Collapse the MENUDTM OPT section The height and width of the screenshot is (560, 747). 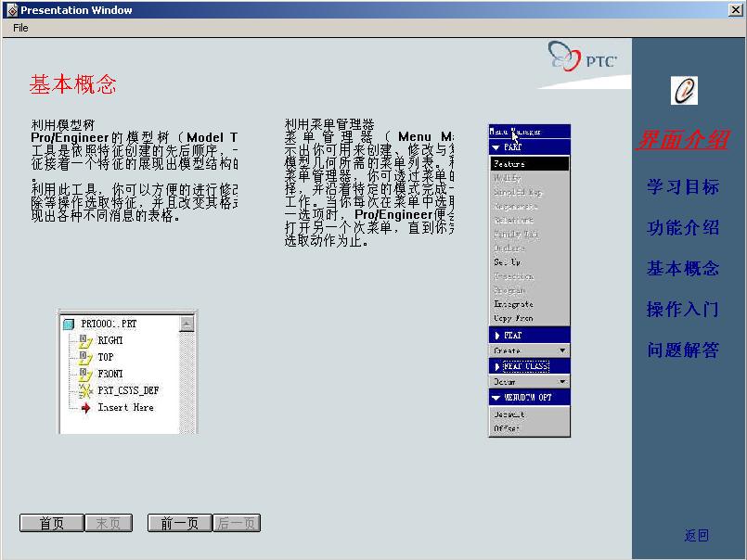[x=496, y=398]
